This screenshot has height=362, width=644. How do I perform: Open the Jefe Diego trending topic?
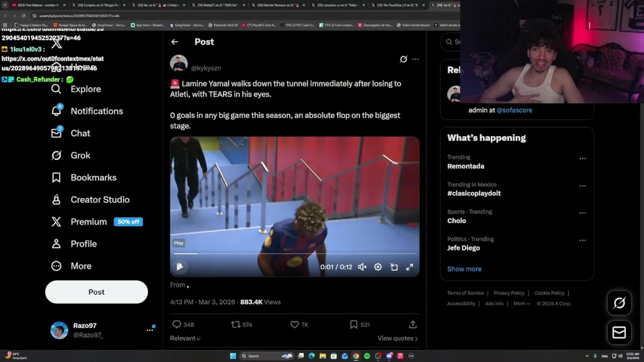pos(463,248)
